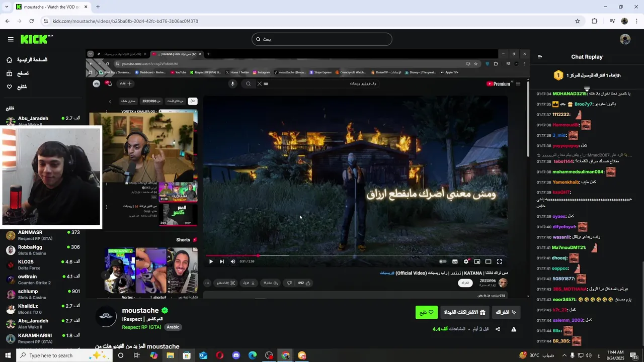644x362 pixels.
Task: Open YouTube notifications bell
Action: [108, 83]
